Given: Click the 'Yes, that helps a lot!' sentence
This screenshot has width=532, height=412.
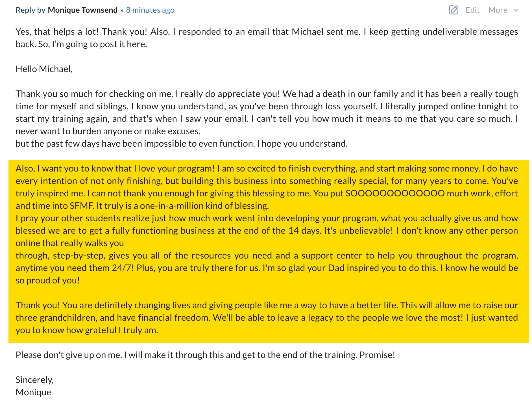Looking at the screenshot, I should coord(57,32).
